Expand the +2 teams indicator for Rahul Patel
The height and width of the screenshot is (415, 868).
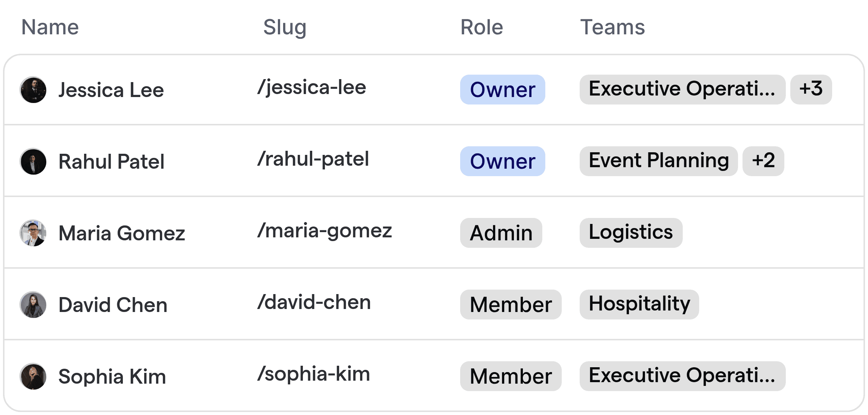point(763,160)
